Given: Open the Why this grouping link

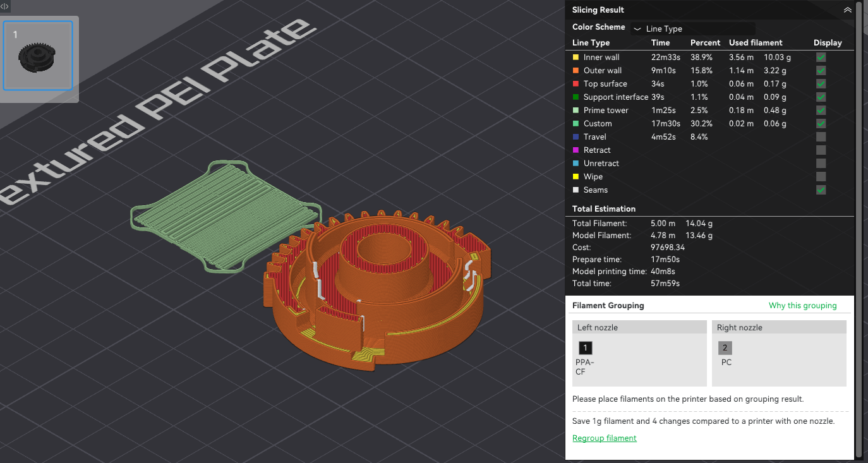Looking at the screenshot, I should click(802, 306).
